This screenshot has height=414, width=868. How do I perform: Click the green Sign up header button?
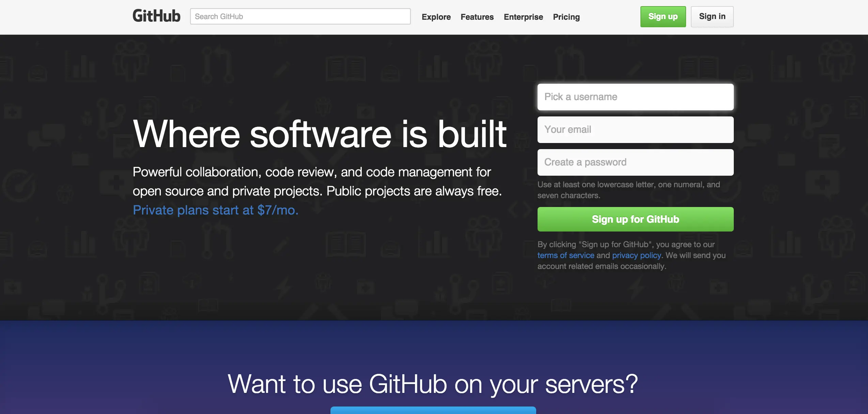pyautogui.click(x=663, y=17)
